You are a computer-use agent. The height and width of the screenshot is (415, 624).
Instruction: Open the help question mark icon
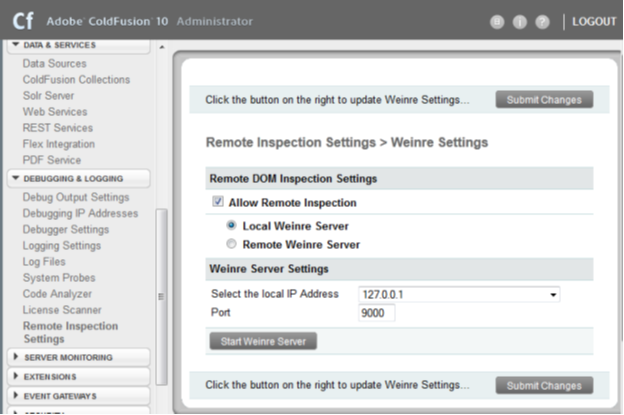[542, 22]
